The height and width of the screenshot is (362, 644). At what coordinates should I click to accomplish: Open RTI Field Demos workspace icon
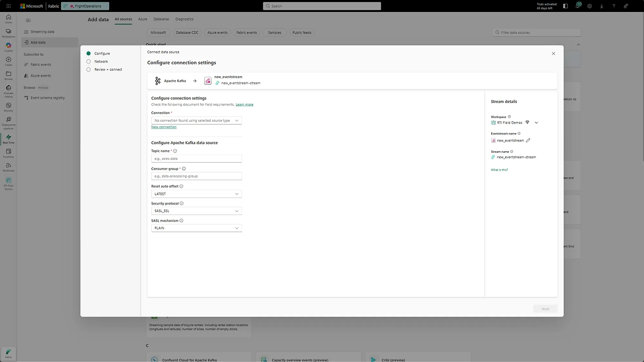pos(8,184)
